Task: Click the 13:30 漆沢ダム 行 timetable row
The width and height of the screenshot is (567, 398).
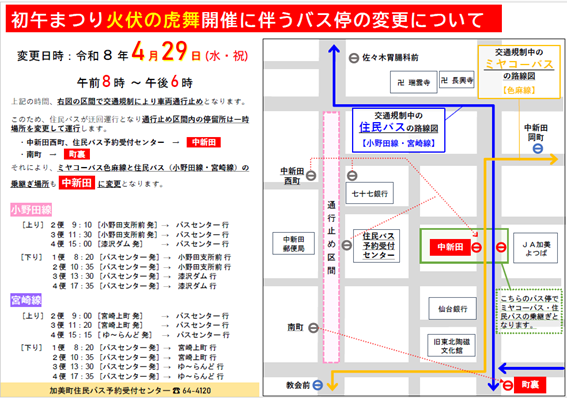Action: 134,276
